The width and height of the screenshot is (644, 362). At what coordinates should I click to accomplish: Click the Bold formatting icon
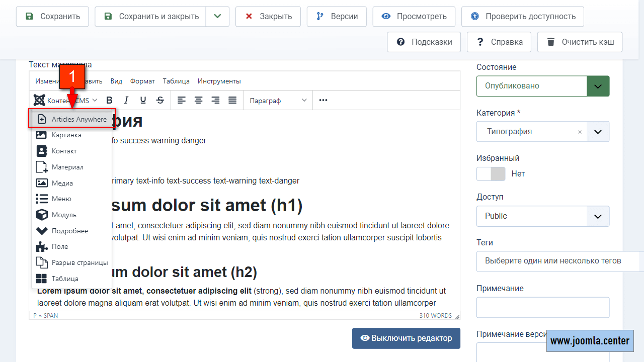109,100
